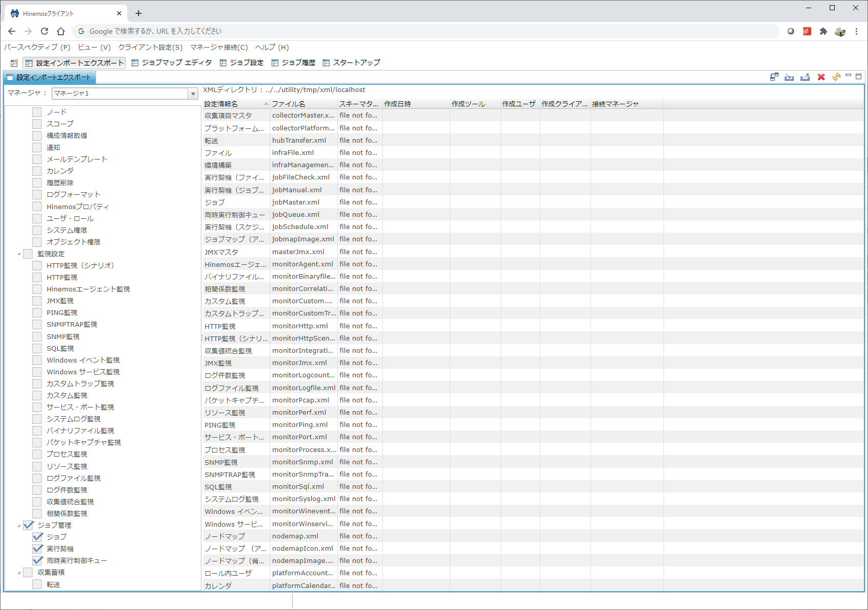Click the red X delete icon

(821, 77)
